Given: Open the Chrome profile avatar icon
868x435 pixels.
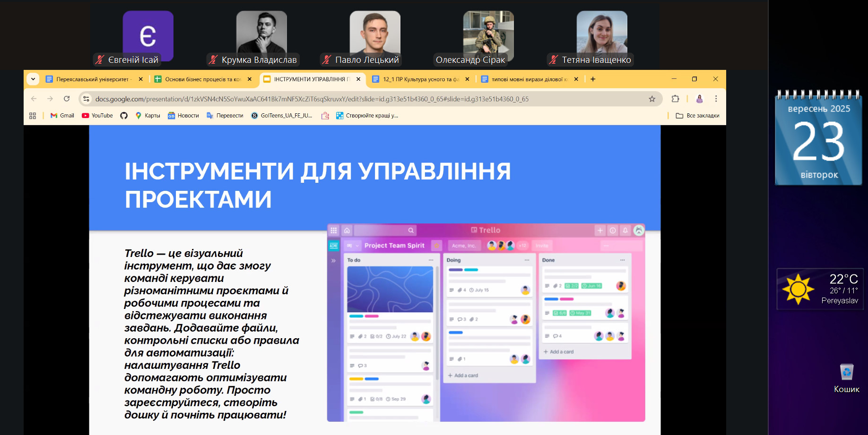Looking at the screenshot, I should point(699,99).
